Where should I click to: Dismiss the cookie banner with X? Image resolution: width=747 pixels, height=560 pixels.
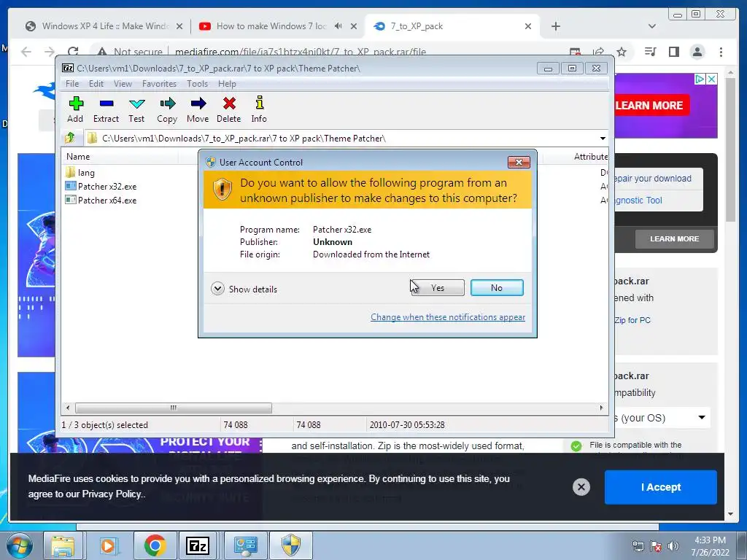point(581,486)
